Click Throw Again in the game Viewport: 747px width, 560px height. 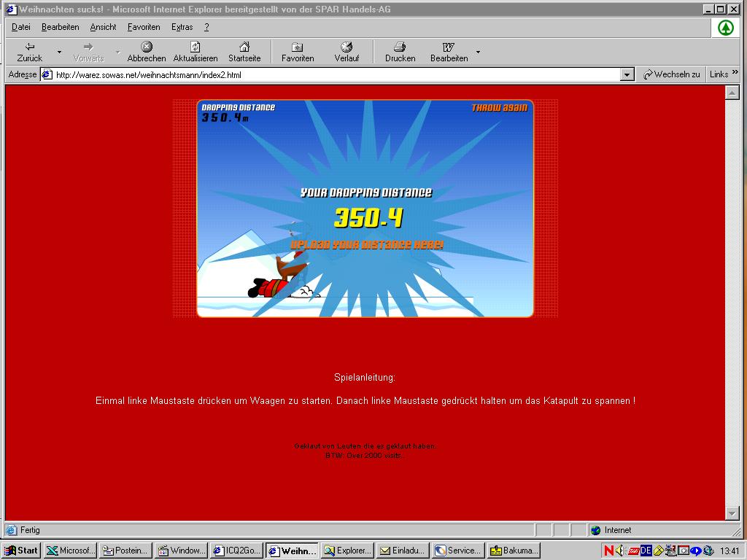click(x=499, y=108)
